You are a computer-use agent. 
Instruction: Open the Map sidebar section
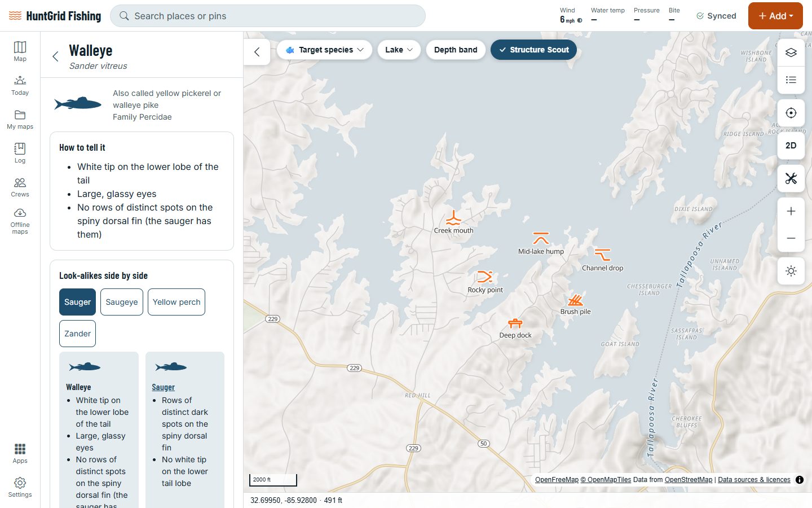click(20, 51)
